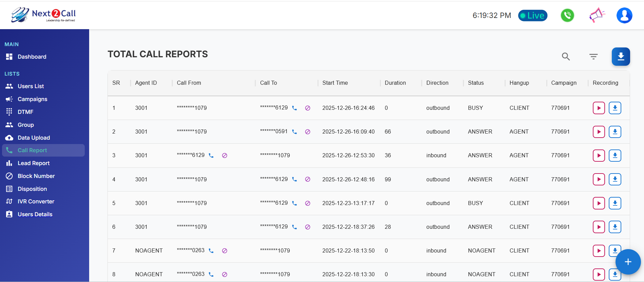Open the filter list icon

click(593, 57)
